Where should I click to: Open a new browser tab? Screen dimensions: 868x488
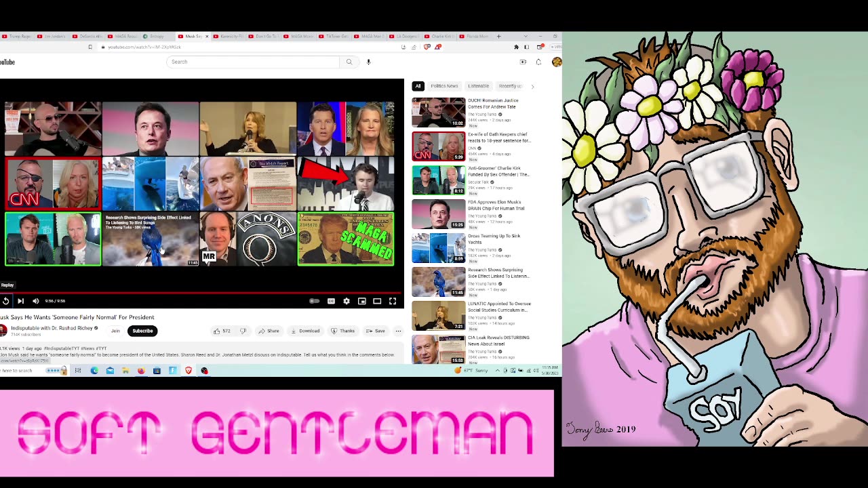[498, 36]
